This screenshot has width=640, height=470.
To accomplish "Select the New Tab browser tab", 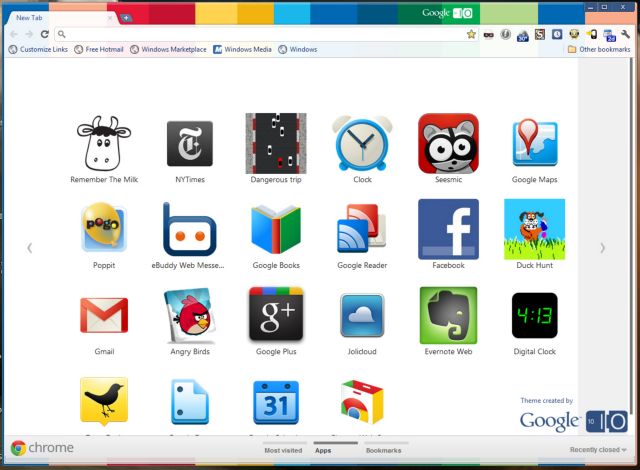I will point(61,18).
